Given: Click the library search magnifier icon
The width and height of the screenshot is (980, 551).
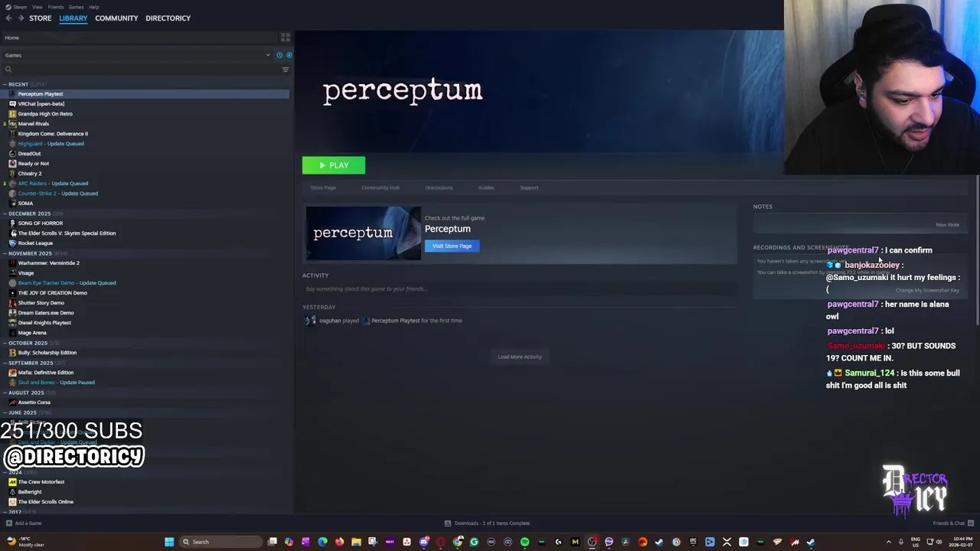Looking at the screenshot, I should coord(8,70).
